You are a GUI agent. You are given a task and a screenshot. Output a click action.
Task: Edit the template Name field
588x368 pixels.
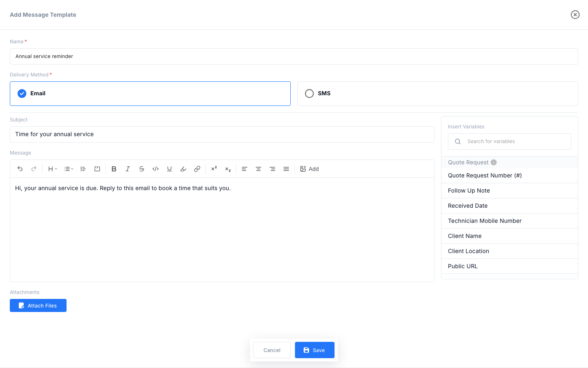[294, 56]
